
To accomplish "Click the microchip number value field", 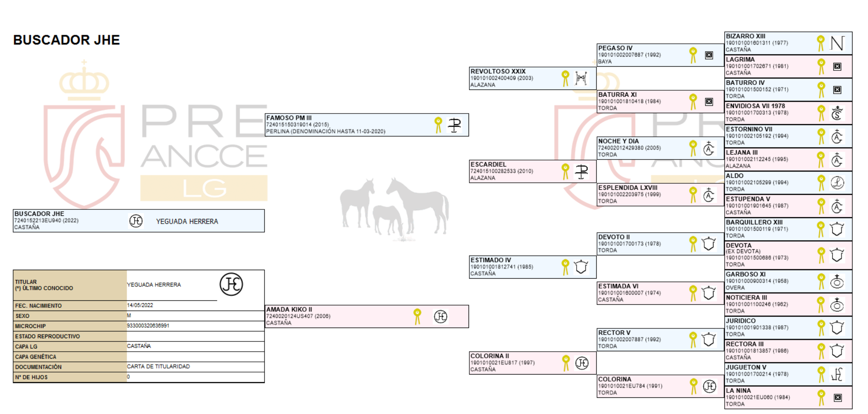I will [195, 326].
